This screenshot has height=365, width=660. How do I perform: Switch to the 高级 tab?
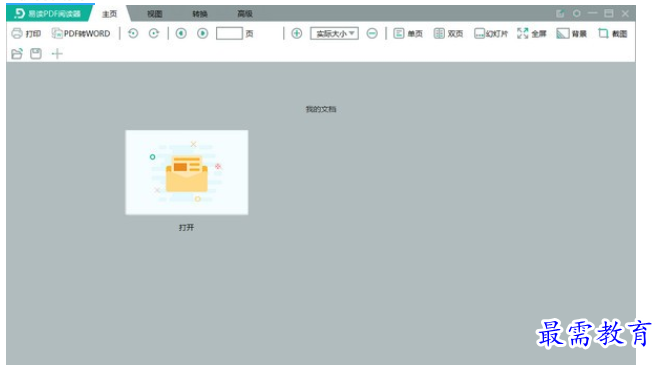point(245,14)
